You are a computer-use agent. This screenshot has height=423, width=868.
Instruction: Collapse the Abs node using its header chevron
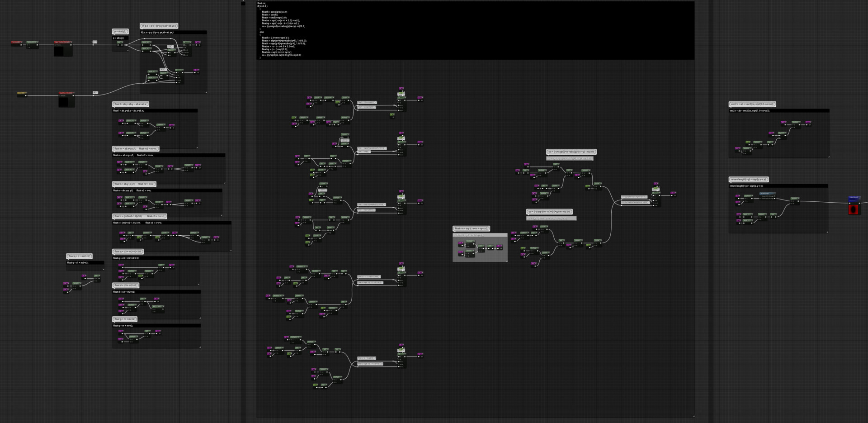pos(123,42)
